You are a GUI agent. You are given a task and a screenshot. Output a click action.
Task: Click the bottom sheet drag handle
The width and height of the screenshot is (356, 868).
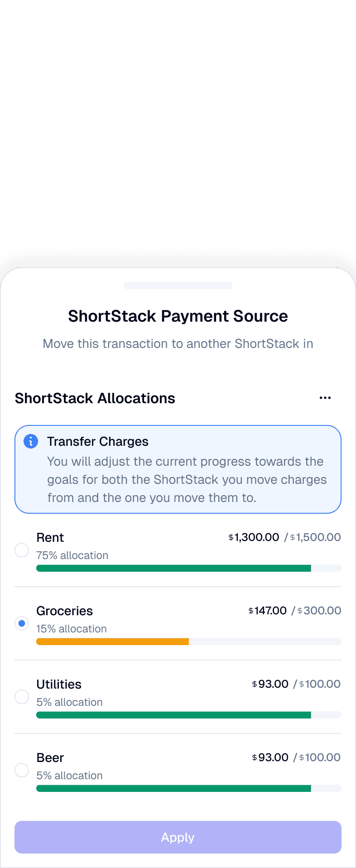tap(178, 285)
